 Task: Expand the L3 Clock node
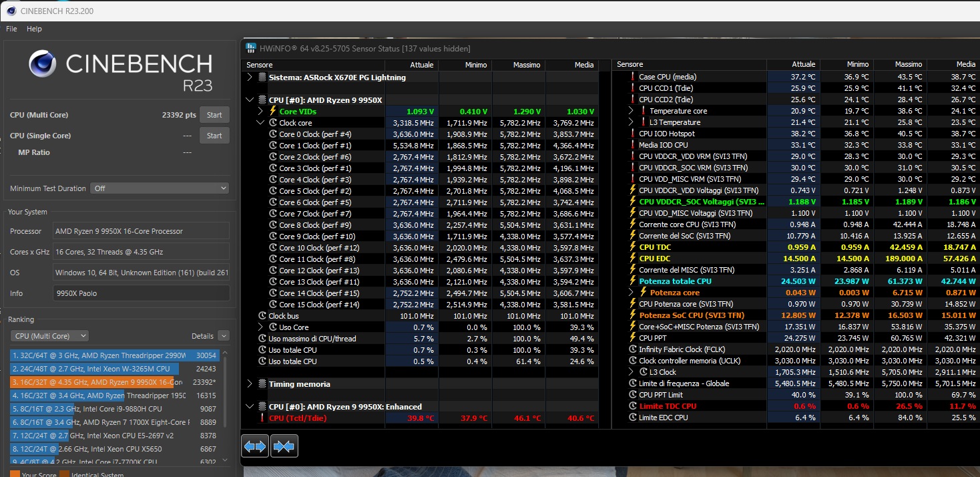[632, 372]
